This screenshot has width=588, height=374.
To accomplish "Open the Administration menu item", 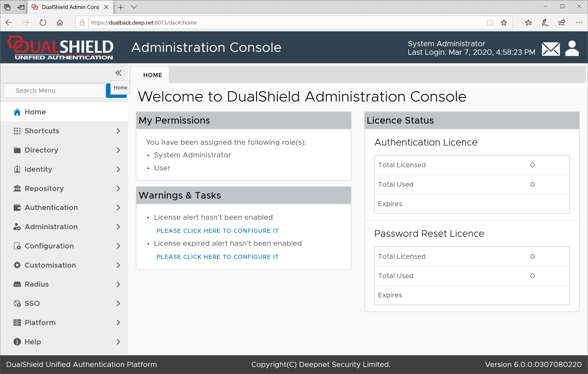I will [51, 227].
